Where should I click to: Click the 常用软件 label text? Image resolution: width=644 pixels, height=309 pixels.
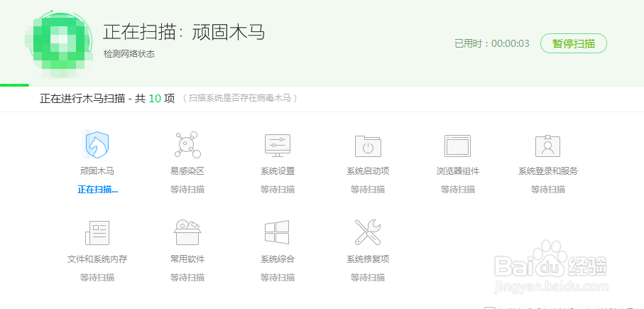187,259
